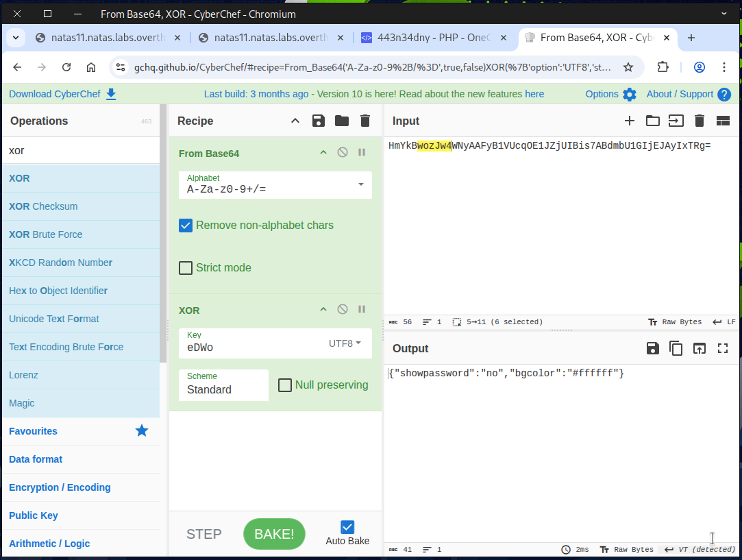The image size is (742, 560).
Task: Change the XOR key encoding from UTF8
Action: pos(345,343)
